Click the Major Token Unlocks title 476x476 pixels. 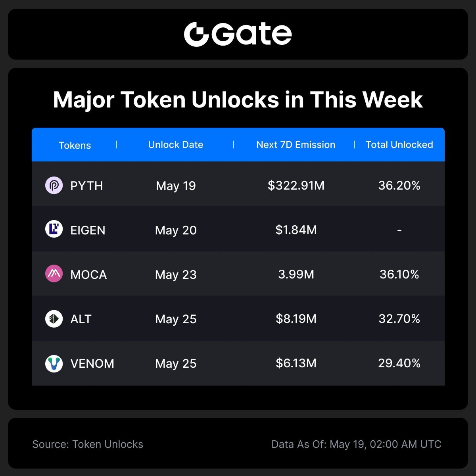(238, 100)
